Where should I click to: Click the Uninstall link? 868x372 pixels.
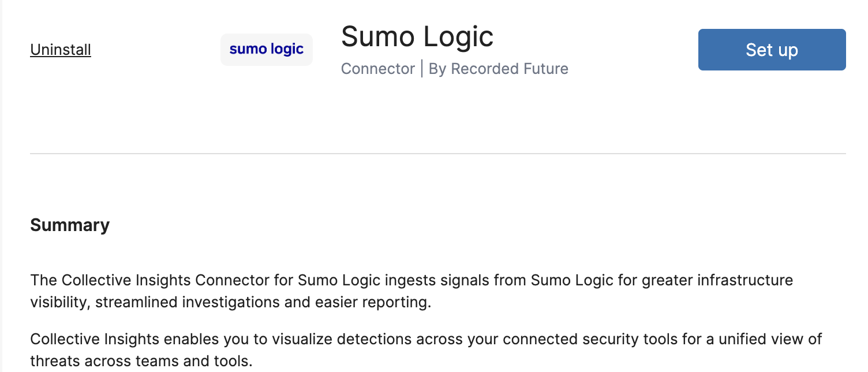(61, 50)
